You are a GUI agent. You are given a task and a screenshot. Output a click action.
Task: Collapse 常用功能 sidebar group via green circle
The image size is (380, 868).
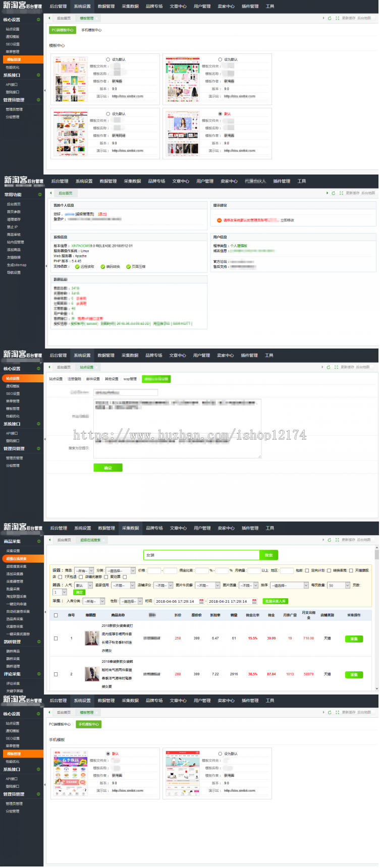[39, 195]
